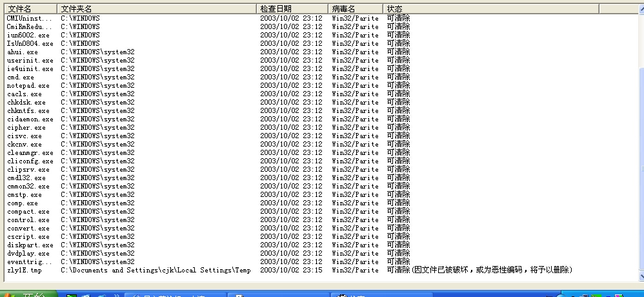Select the comp.exe file name
Viewport: 644px width, 297px height.
(x=22, y=203)
